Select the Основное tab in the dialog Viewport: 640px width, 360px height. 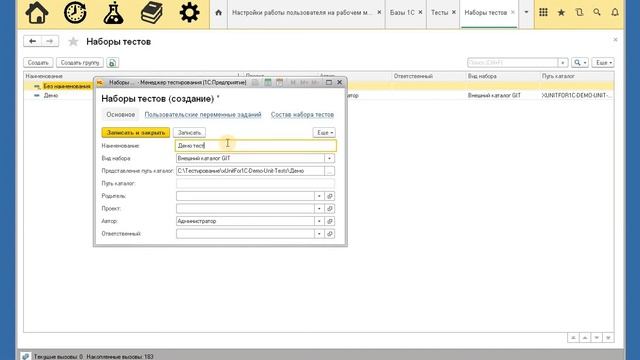(120, 115)
